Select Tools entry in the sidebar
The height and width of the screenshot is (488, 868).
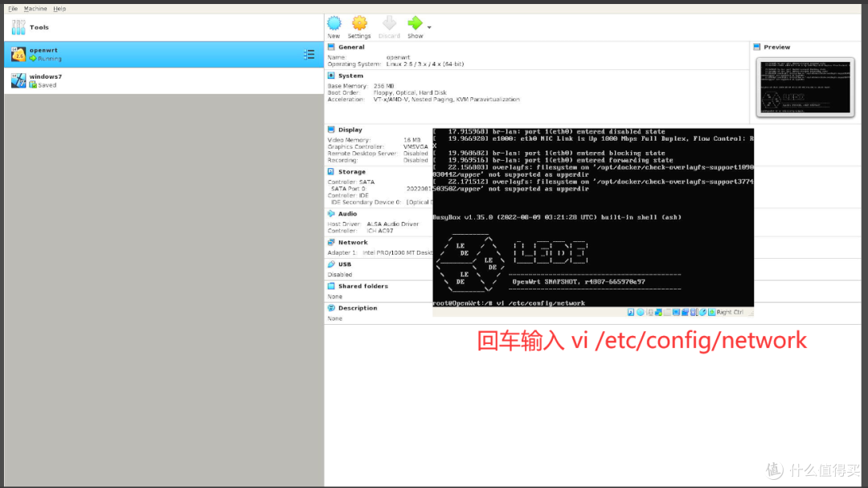tap(164, 27)
